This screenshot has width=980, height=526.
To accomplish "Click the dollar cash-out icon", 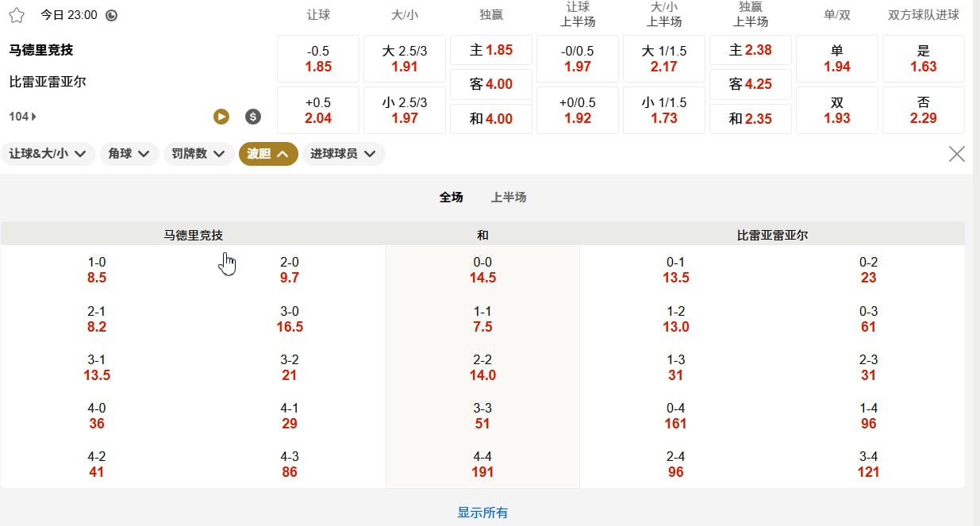I will [x=253, y=117].
